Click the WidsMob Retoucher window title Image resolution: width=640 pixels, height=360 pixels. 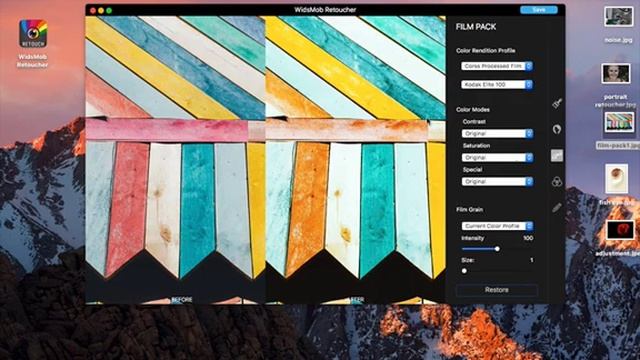[325, 10]
